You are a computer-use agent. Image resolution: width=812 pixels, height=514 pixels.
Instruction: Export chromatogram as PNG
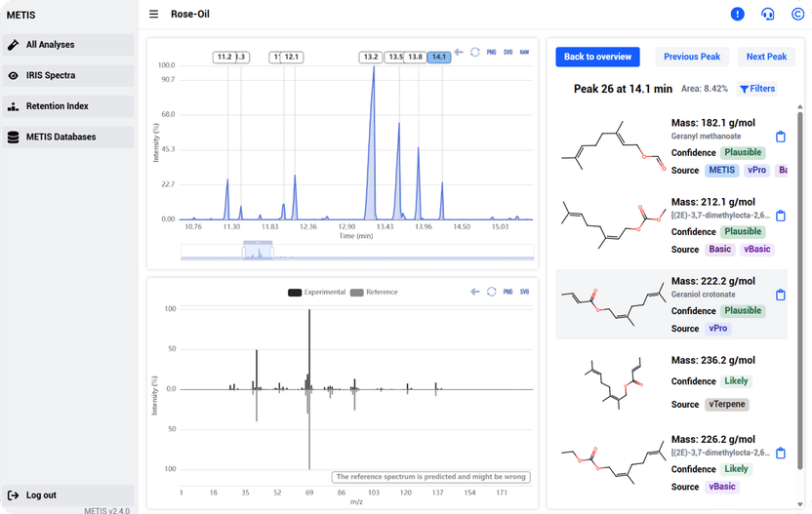point(492,53)
